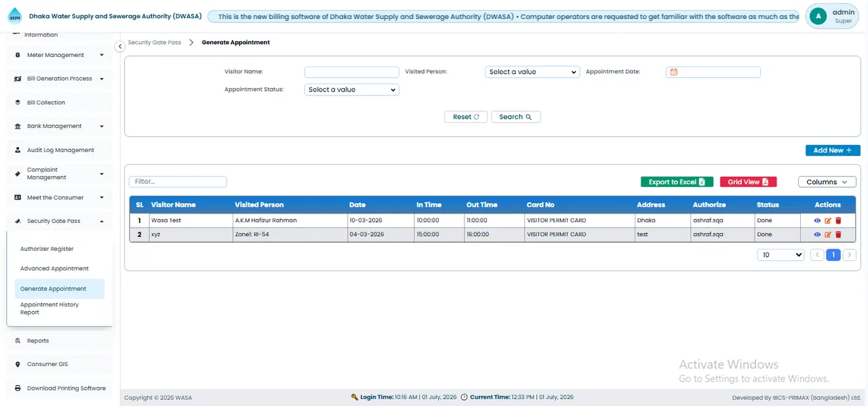Delete the xyz appointment row
The width and height of the screenshot is (868, 406).
click(838, 235)
